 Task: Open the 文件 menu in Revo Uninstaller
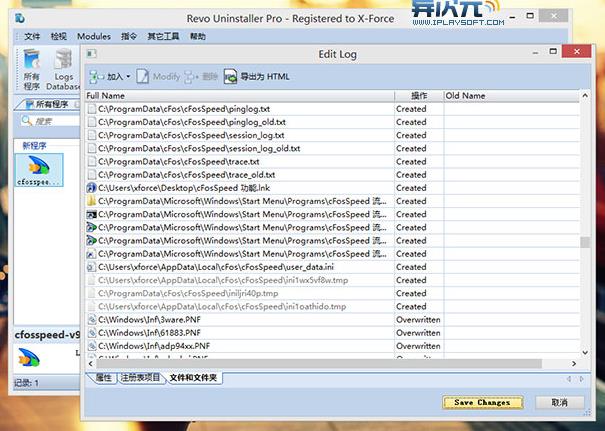pos(32,37)
